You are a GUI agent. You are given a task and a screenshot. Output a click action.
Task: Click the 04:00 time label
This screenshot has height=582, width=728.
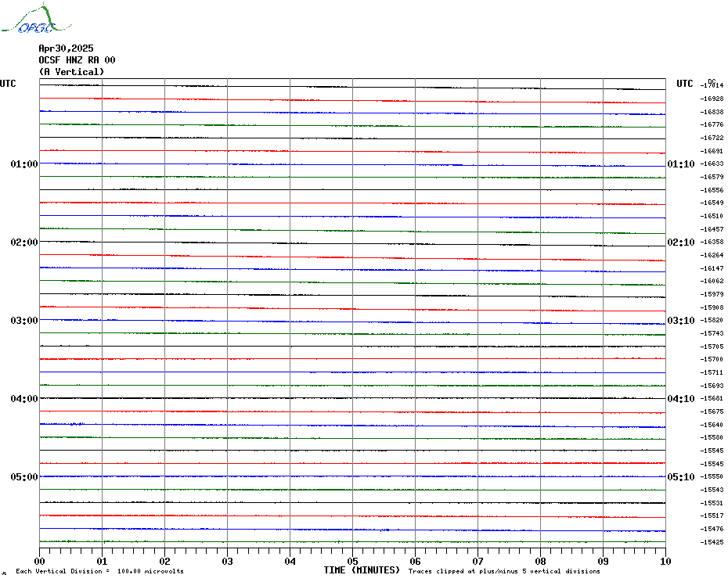click(x=24, y=399)
